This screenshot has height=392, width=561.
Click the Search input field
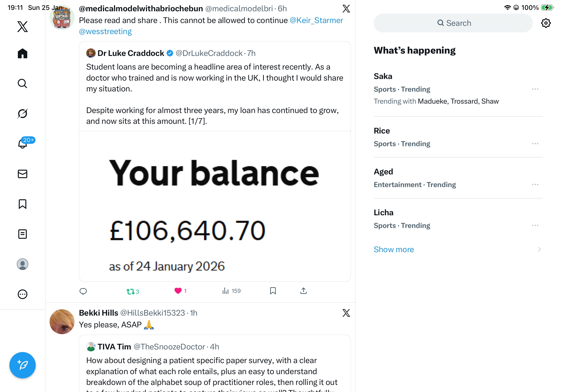click(x=453, y=23)
